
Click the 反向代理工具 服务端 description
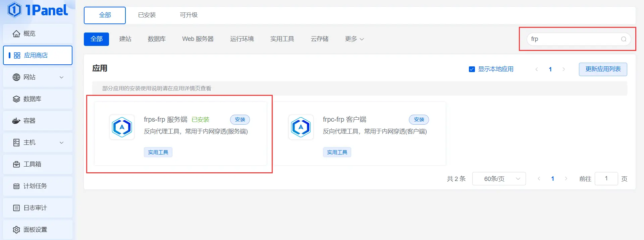point(196,131)
